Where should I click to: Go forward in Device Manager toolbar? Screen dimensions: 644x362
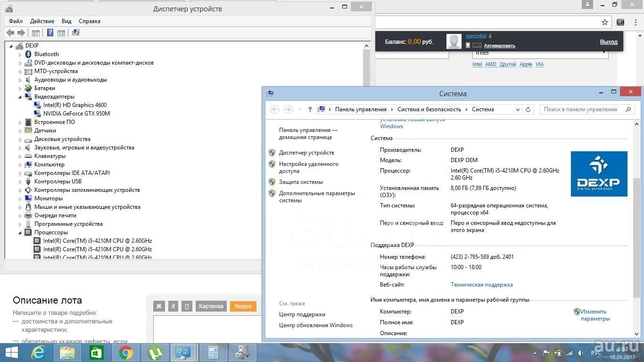click(21, 33)
